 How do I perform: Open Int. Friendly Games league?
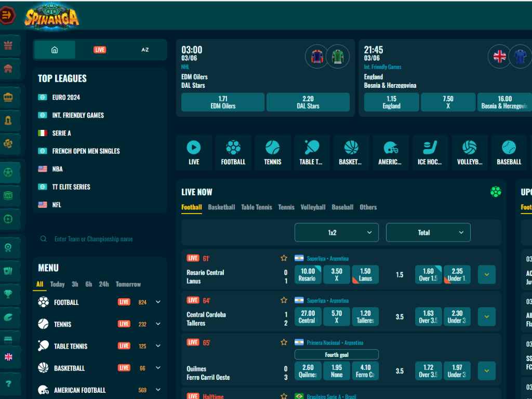(x=78, y=115)
